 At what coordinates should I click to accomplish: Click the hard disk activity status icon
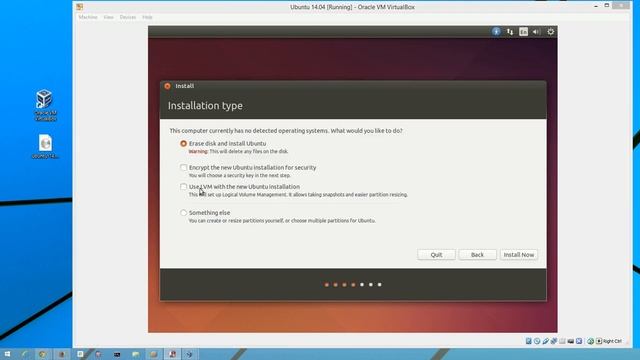529,341
